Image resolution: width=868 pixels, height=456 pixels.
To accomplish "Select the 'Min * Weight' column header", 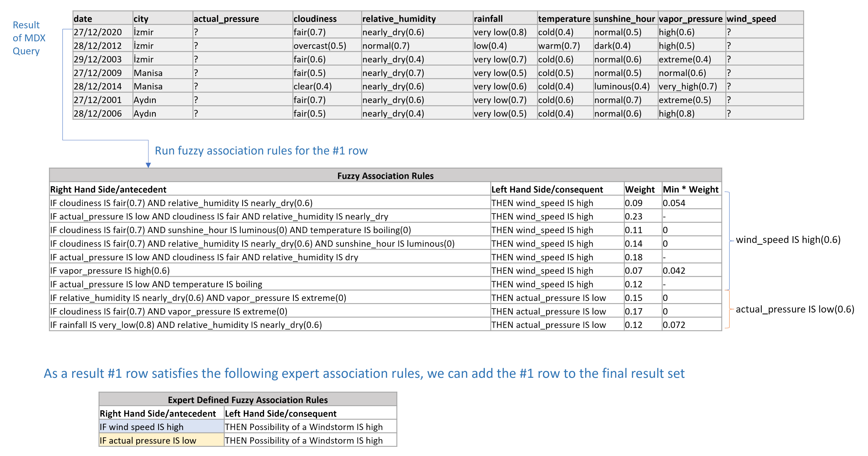I will point(690,189).
